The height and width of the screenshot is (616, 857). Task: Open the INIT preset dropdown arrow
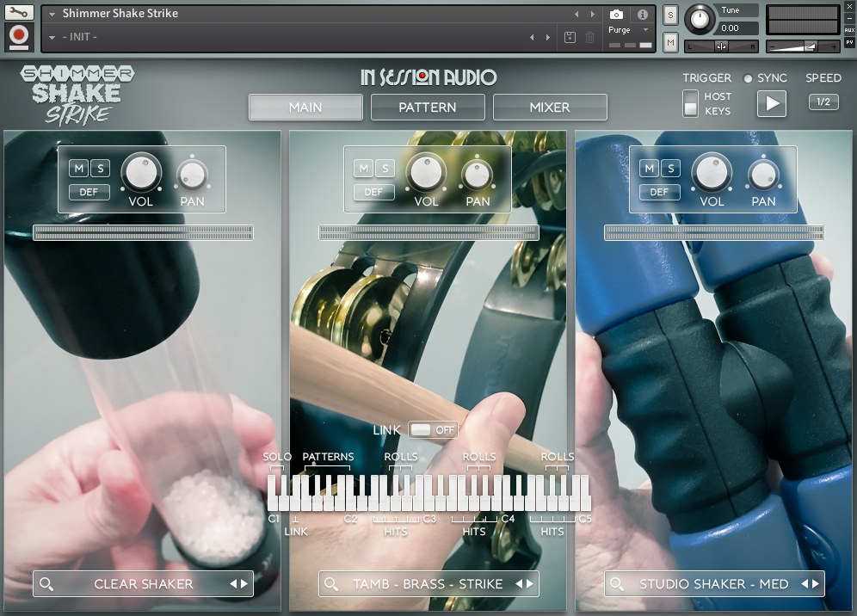pos(52,37)
